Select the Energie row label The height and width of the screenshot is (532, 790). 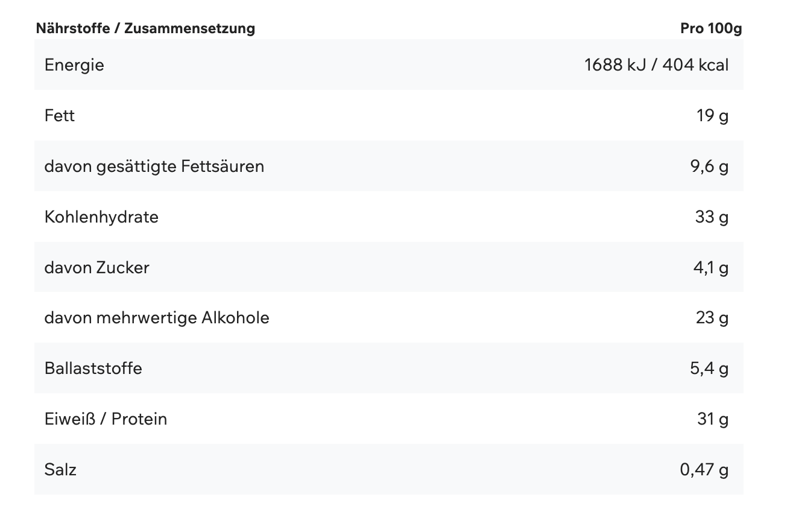tap(74, 65)
